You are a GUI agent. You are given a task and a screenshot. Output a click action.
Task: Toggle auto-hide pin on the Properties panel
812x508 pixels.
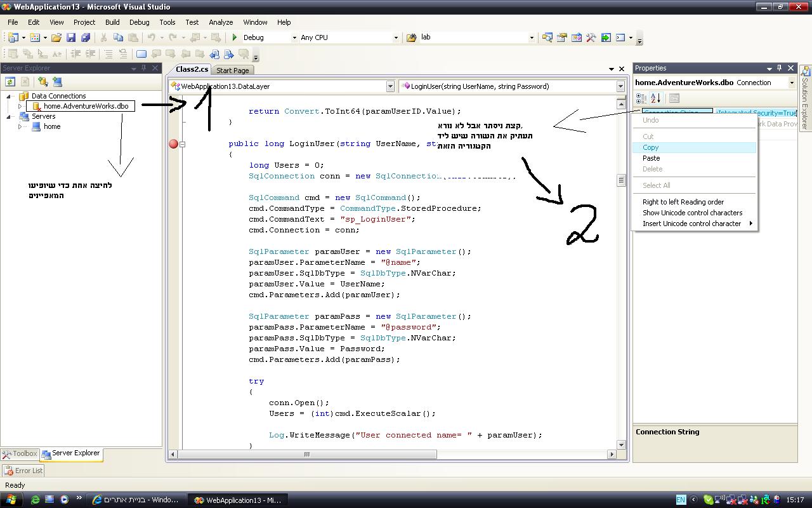[x=780, y=68]
